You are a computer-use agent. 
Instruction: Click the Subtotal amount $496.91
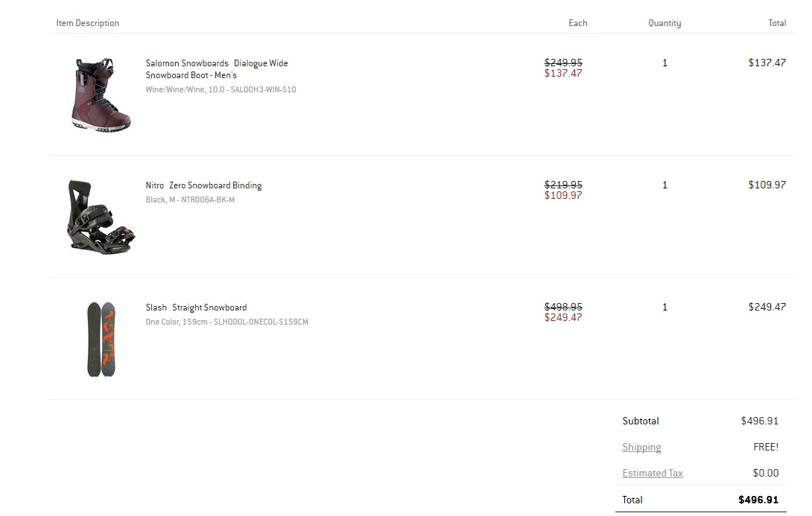point(759,421)
